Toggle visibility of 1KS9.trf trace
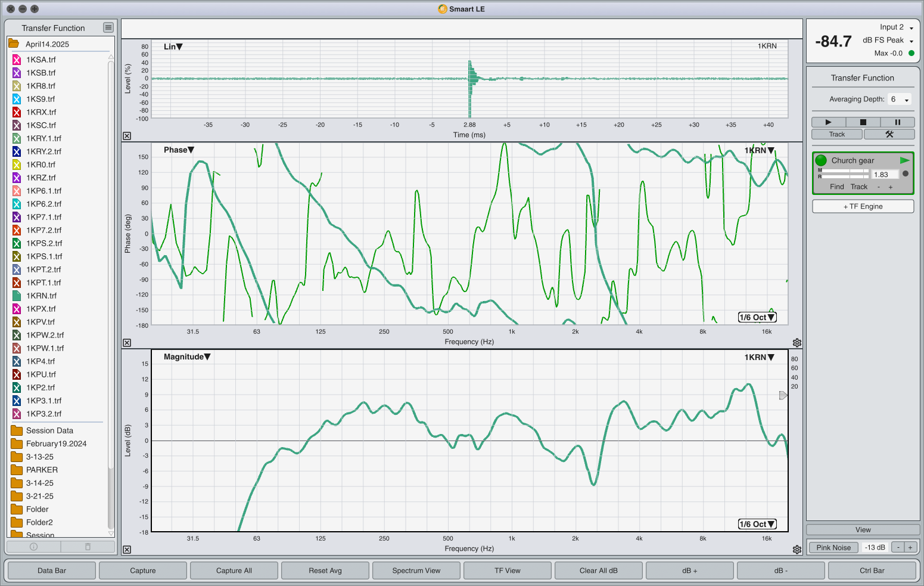This screenshot has width=924, height=586. 17,99
